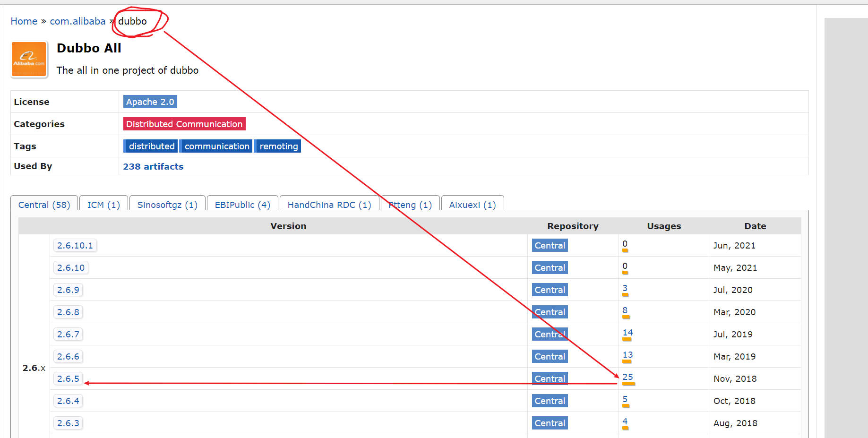This screenshot has height=438, width=868.
Task: Click the date May, 2021
Action: pos(735,268)
